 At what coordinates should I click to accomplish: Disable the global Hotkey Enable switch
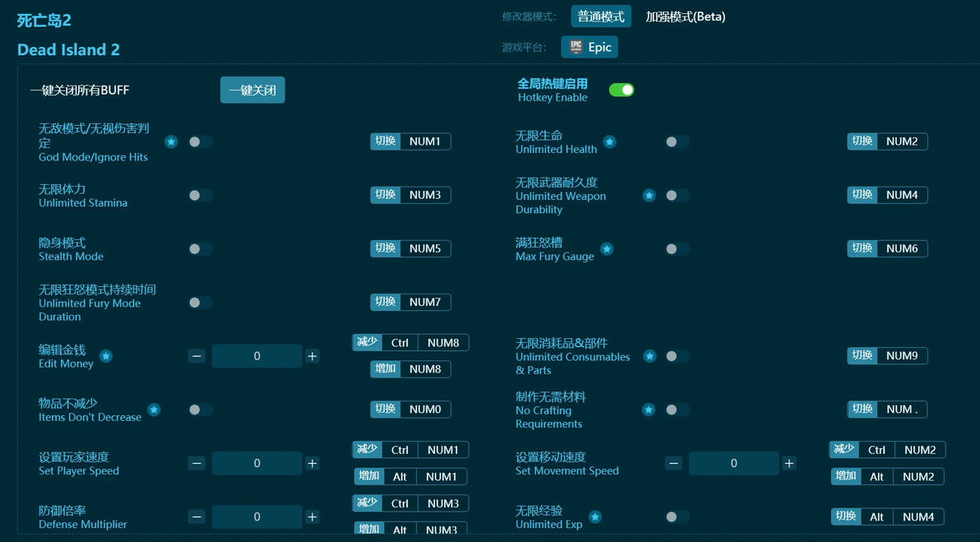point(622,90)
